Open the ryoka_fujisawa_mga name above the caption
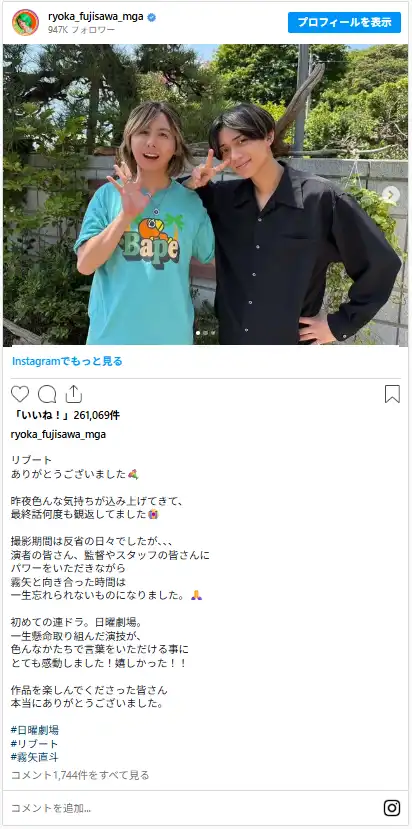 (58, 435)
